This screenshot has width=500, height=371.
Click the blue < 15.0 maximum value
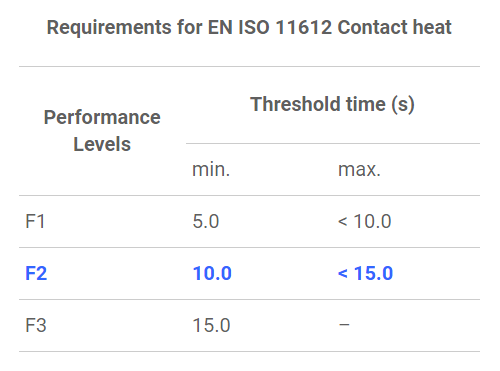[x=366, y=273]
